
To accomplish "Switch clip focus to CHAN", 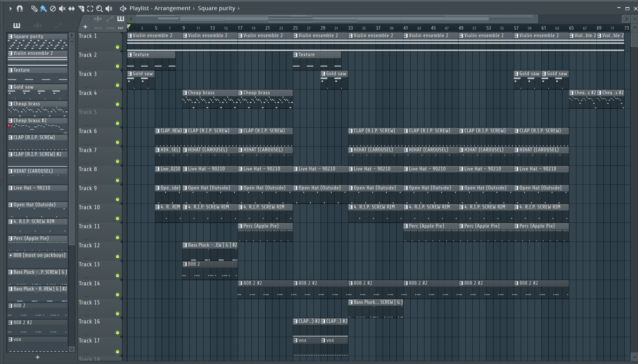I will tap(110, 23).
